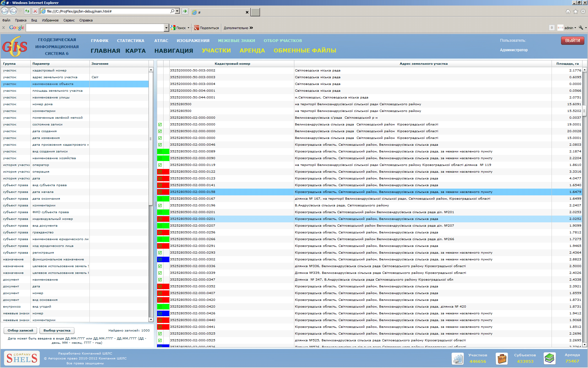Click the blue marker on parcel 0302
Viewport: 588px width, 368px height.
(x=166, y=259)
